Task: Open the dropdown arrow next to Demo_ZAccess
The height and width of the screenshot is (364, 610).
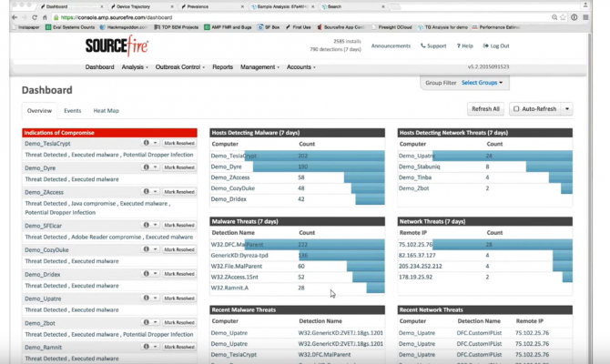Action: [x=155, y=191]
